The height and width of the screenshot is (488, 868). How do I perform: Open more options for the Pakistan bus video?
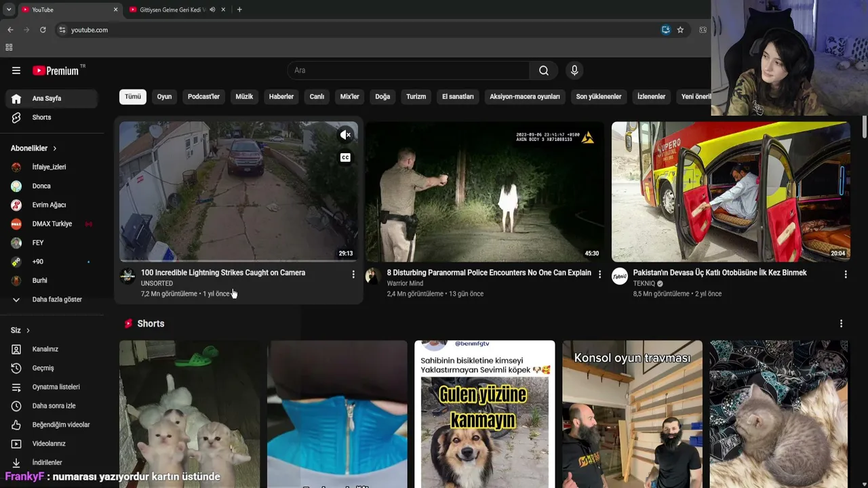845,274
